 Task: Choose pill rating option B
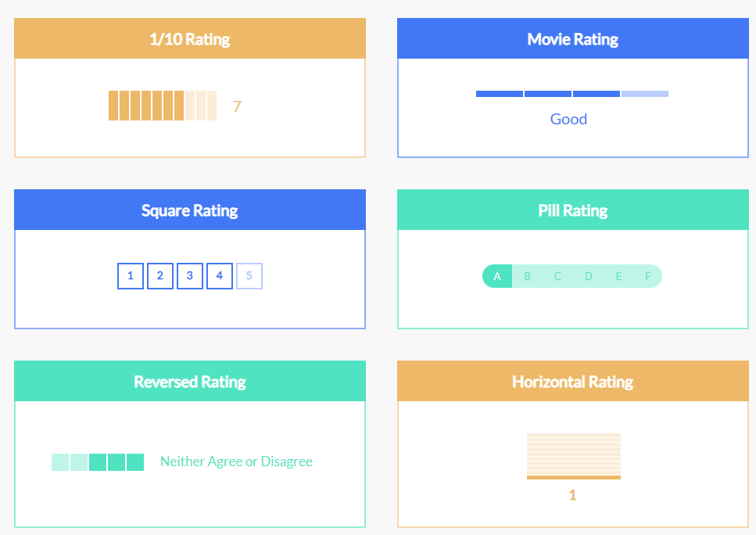(x=528, y=276)
